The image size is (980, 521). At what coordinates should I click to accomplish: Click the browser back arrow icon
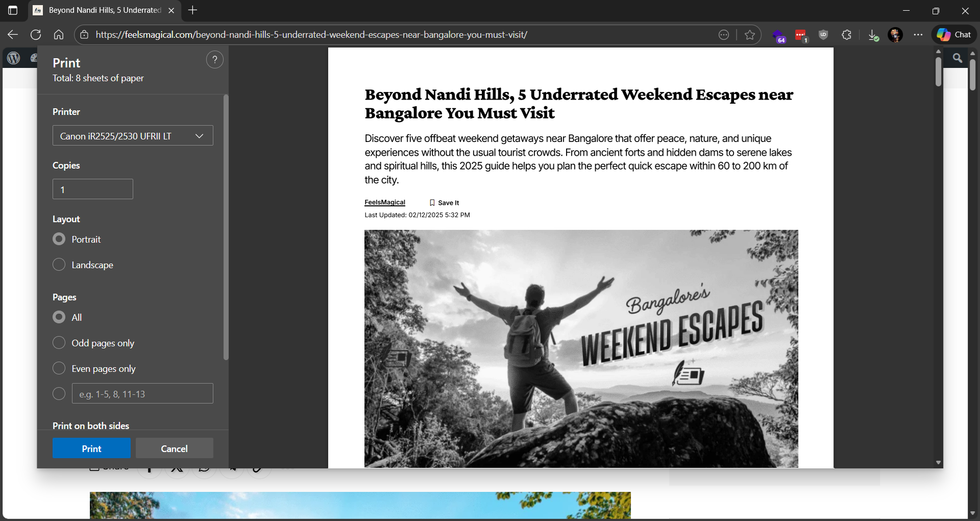[x=13, y=35]
